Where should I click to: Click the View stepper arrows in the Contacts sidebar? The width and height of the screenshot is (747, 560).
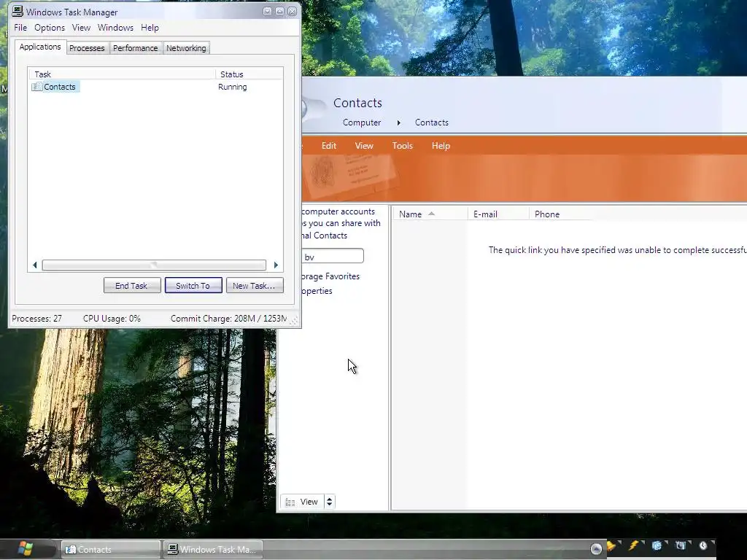point(329,502)
